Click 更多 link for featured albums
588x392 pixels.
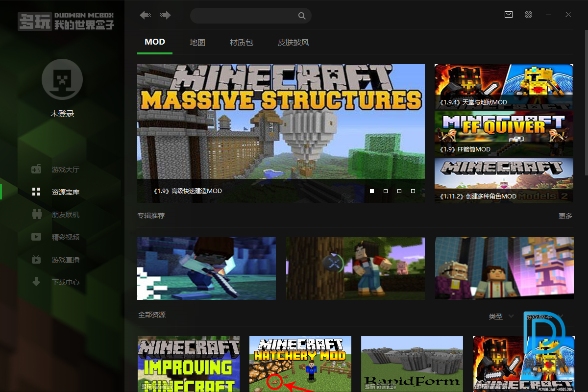tap(565, 216)
